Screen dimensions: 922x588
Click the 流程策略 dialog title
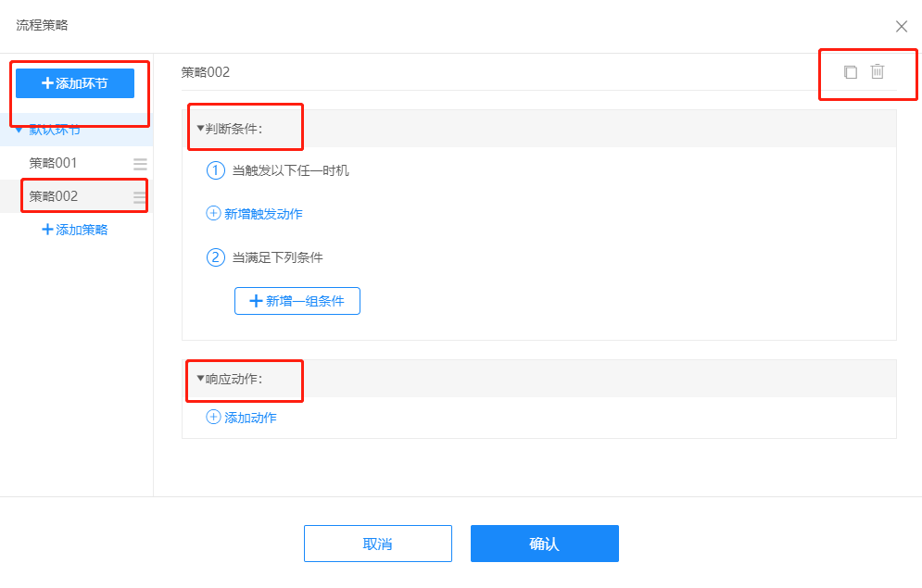point(42,25)
